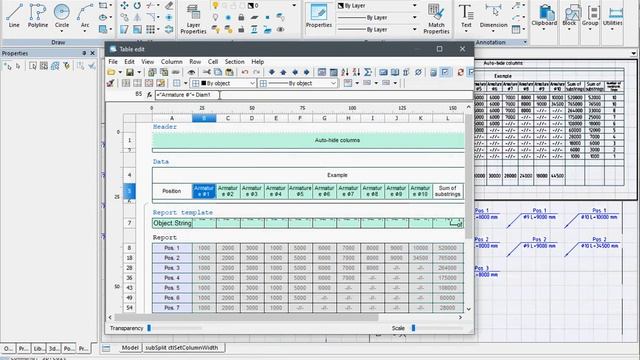Click the brush icon on second toolbar row
640x360 pixels.
point(111,83)
